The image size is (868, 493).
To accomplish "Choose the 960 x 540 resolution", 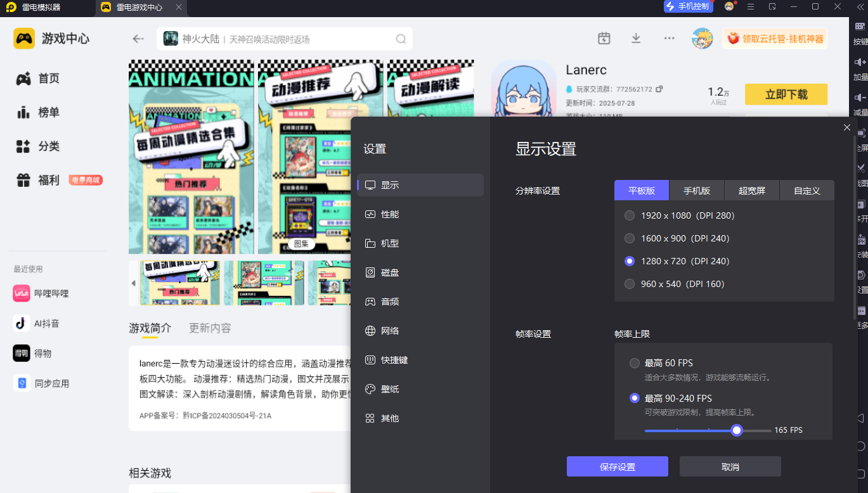I will (x=630, y=284).
